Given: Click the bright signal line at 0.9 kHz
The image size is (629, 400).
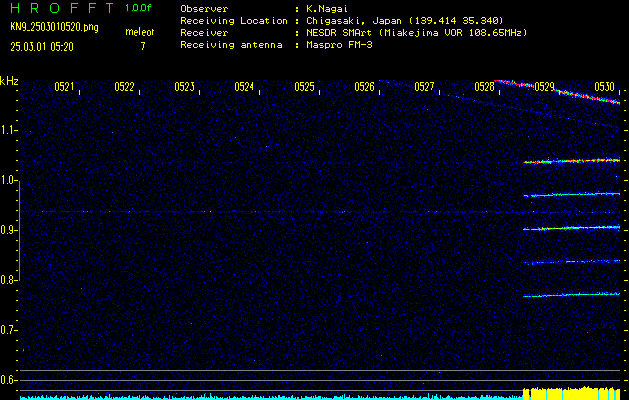Looking at the screenshot, I should coord(572,228).
